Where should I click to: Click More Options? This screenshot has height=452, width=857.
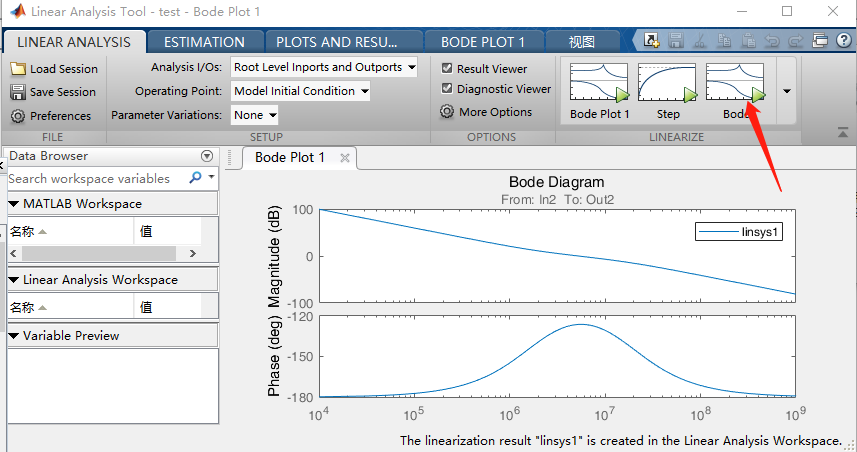click(x=486, y=111)
